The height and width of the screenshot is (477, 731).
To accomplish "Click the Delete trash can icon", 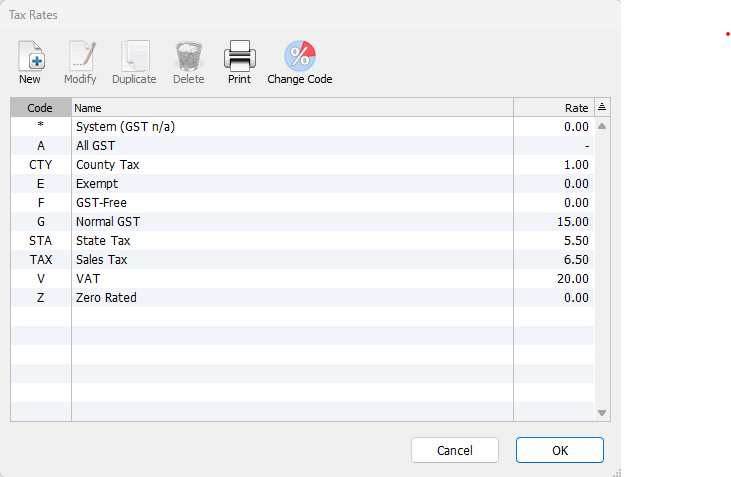I will 189,56.
